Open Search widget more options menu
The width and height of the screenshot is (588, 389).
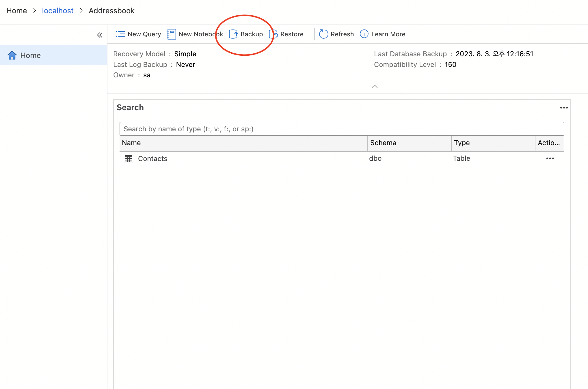[x=564, y=108]
